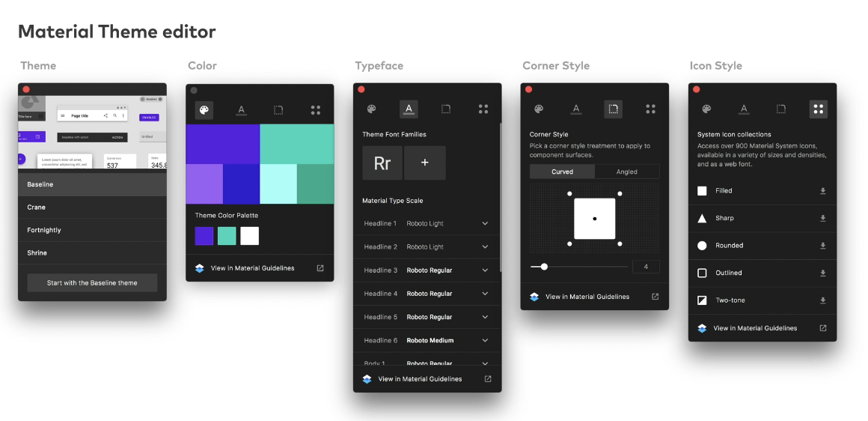Click the corner radius value field showing 4

coord(646,267)
